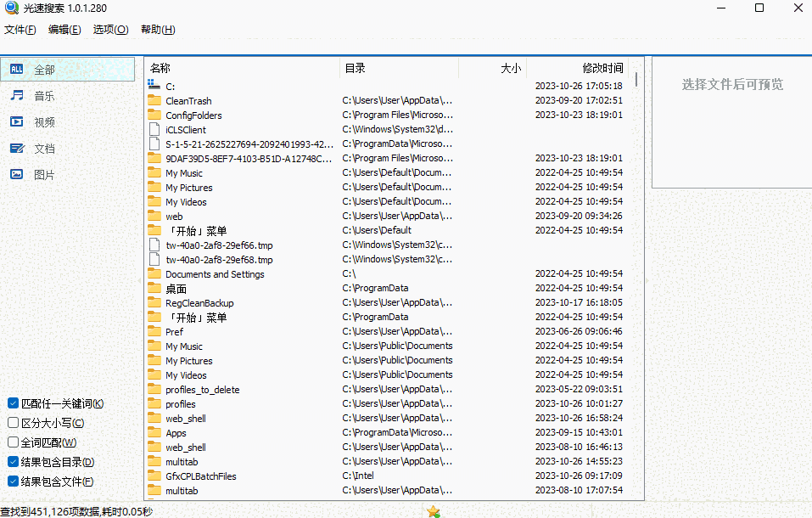This screenshot has width=812, height=518.
Task: Click the iCLSClient file icon
Action: tap(154, 129)
